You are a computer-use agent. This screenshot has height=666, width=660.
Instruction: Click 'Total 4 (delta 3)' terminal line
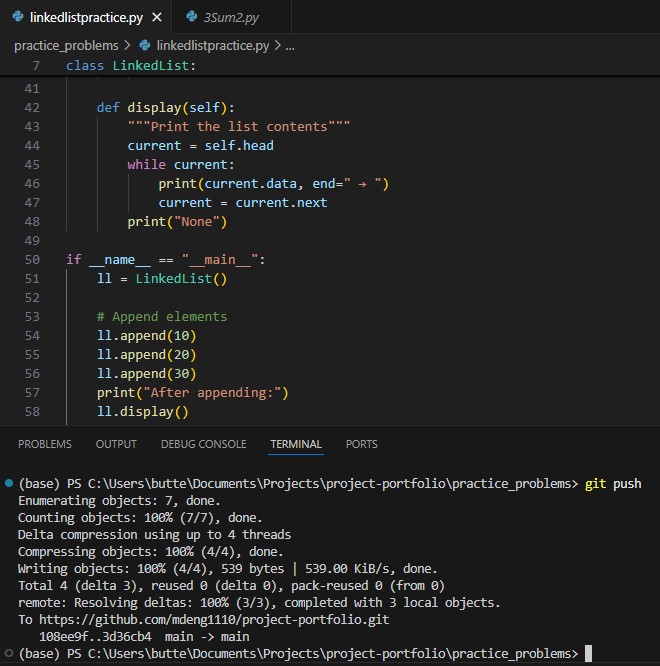coord(231,586)
